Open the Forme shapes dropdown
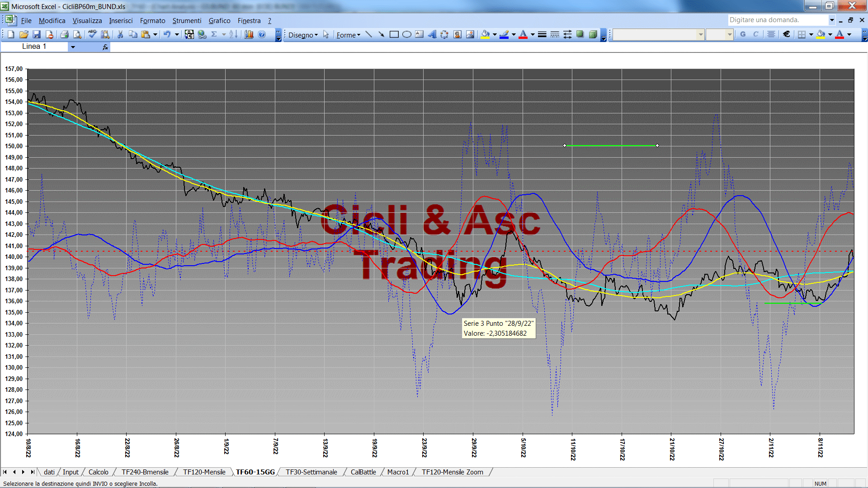This screenshot has height=488, width=868. point(348,35)
